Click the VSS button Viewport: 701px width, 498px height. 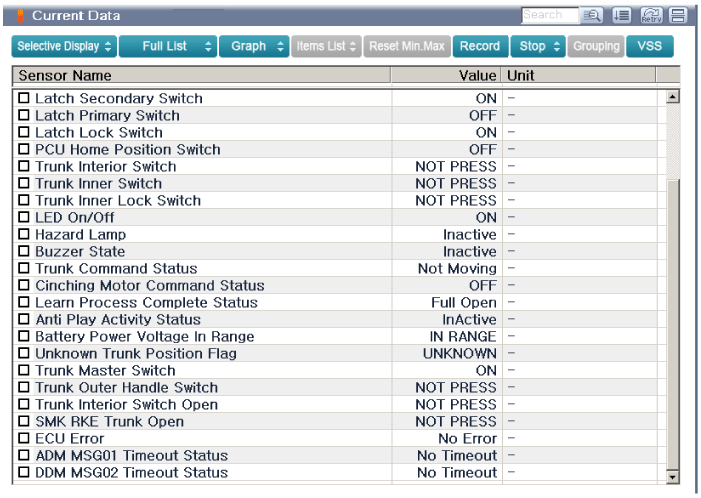pos(651,47)
